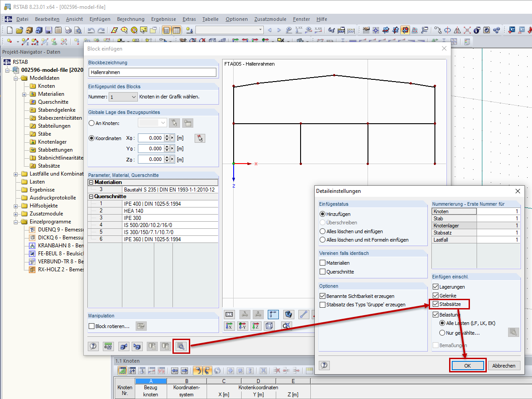Expand the Materialien tree node in navigator
Viewport: 532px width, 399px height.
[24, 94]
